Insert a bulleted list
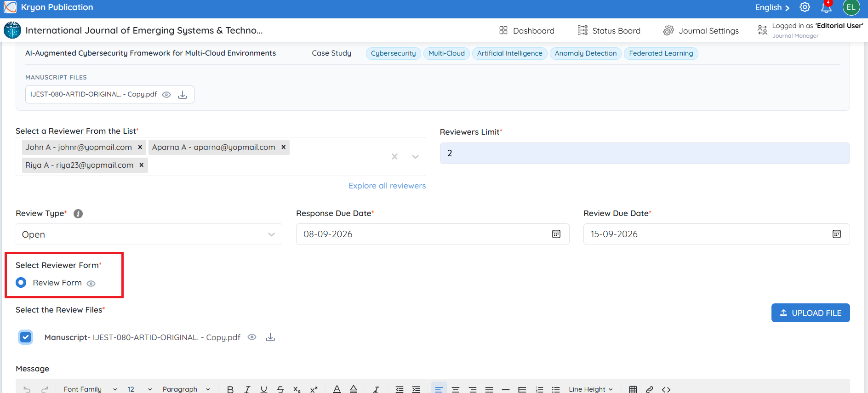The image size is (868, 393). (x=556, y=389)
